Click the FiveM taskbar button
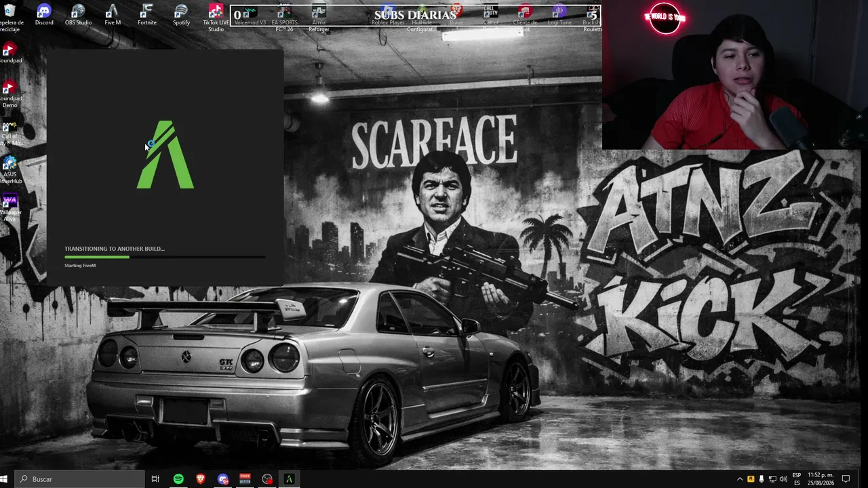 click(x=289, y=479)
